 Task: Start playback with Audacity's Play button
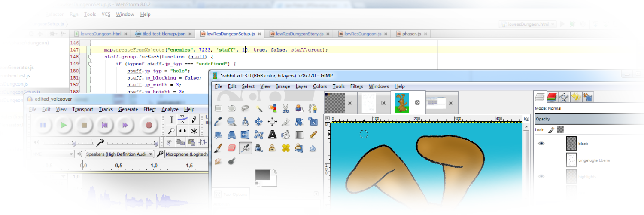tap(64, 125)
